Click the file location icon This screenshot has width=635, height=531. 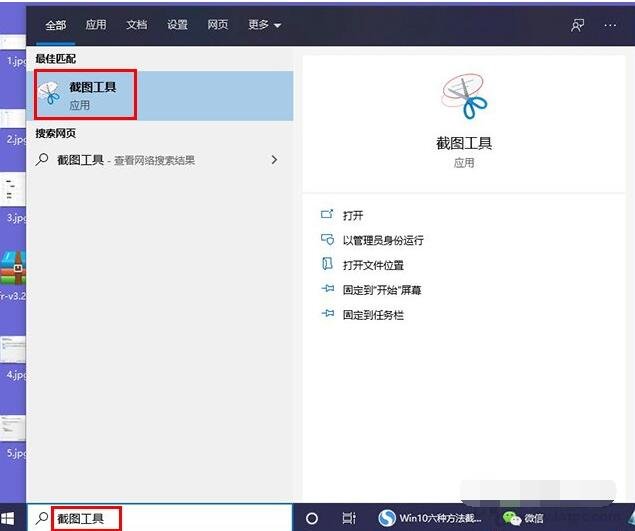(327, 264)
